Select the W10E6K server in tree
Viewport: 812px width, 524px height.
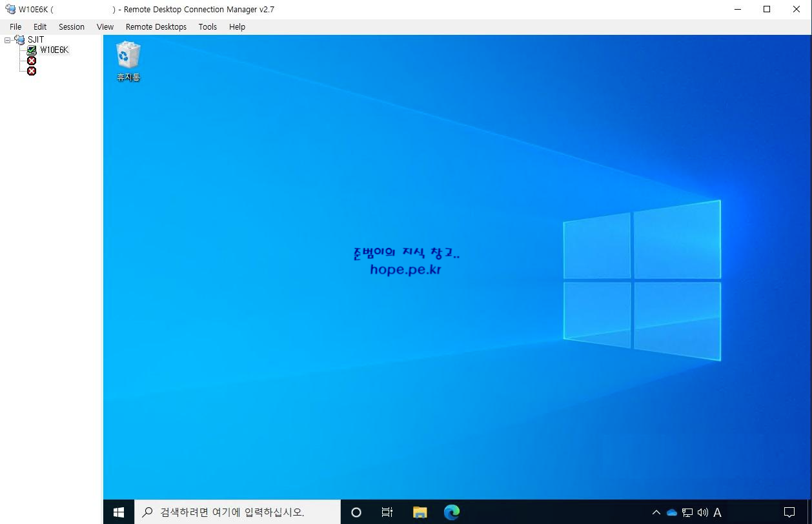(x=54, y=50)
